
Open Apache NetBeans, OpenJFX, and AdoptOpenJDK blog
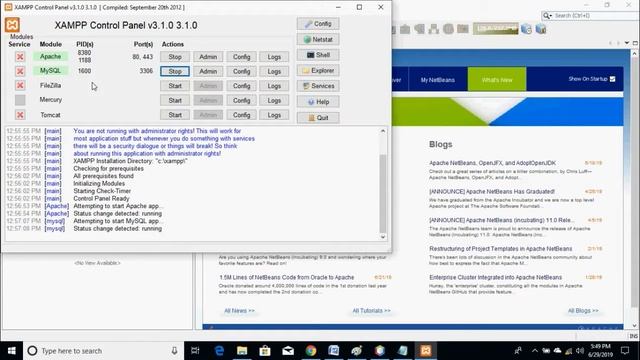tap(492, 163)
